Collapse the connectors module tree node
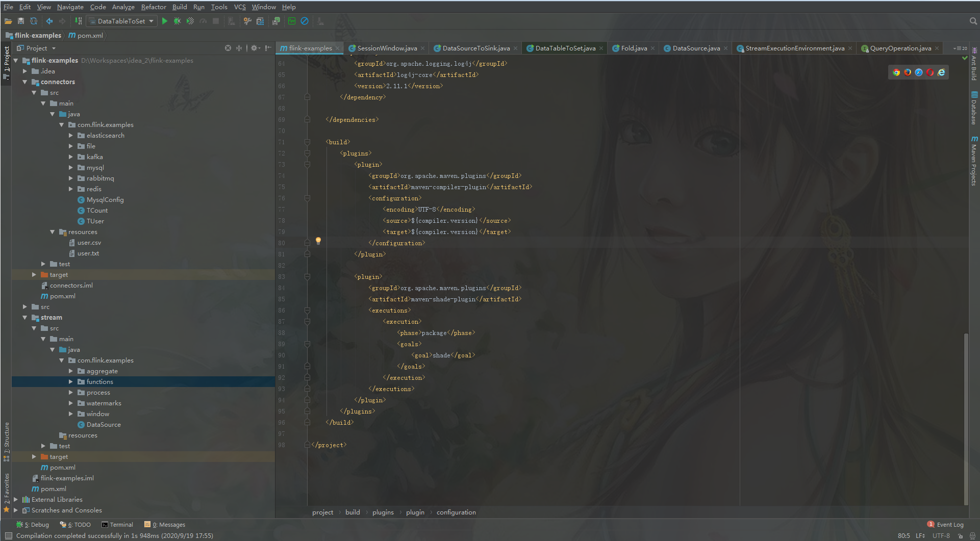The image size is (980, 541). 24,82
